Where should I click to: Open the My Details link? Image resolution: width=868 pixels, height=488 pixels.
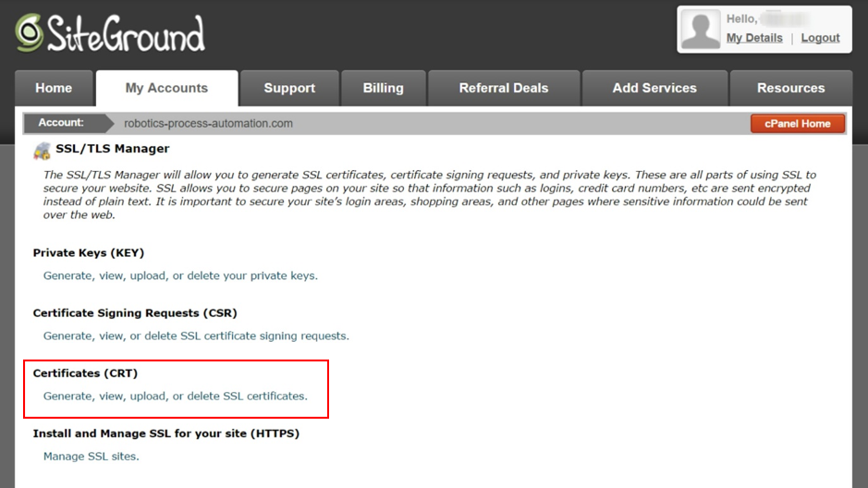click(x=754, y=38)
